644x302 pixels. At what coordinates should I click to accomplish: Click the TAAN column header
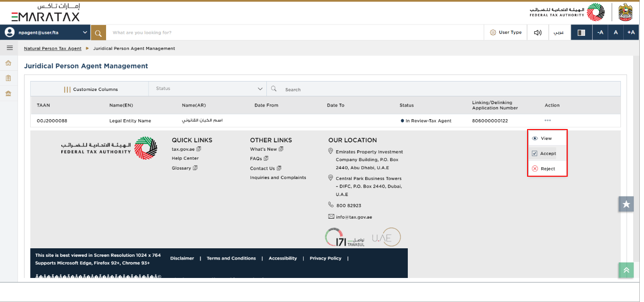pyautogui.click(x=43, y=105)
